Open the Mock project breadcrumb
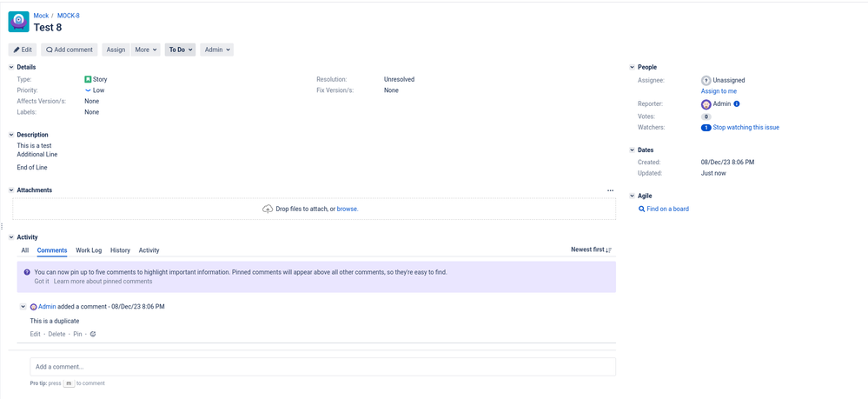 pos(41,16)
